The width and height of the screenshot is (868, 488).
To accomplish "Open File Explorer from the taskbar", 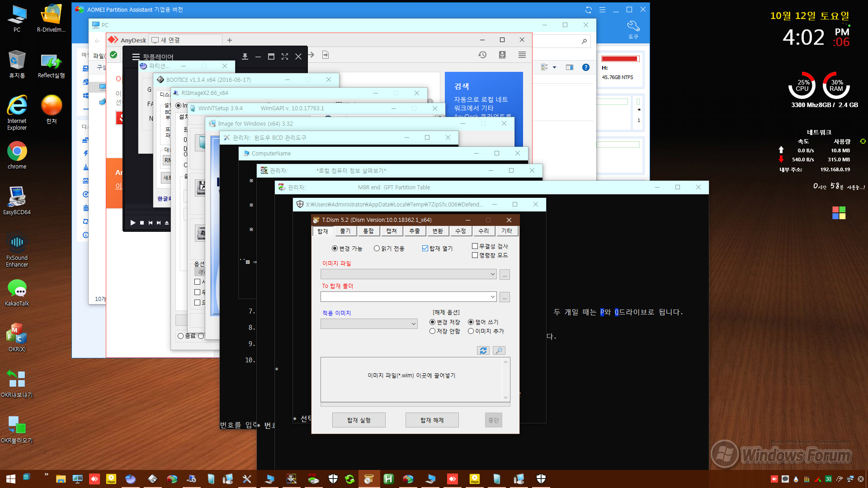I will (61, 479).
